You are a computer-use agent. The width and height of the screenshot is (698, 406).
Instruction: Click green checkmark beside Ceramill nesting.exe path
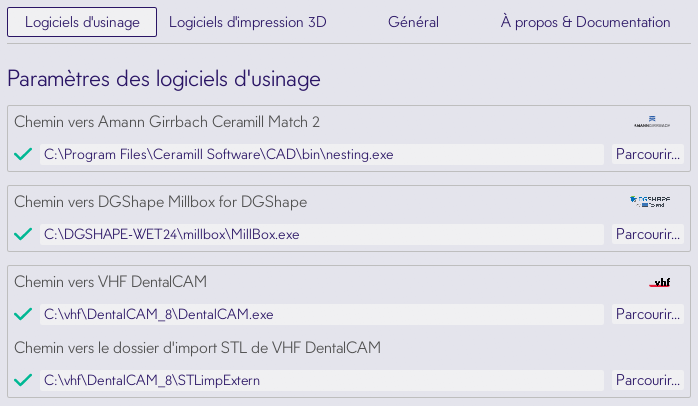pyautogui.click(x=24, y=154)
